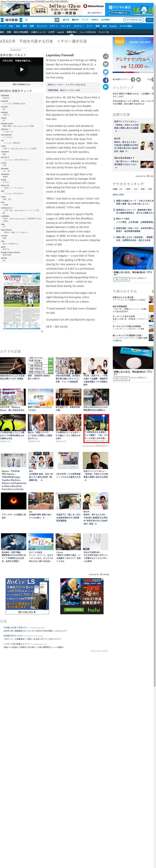Open the 写真 (photos) link in header
The height and width of the screenshot is (868, 156).
pos(66,20)
